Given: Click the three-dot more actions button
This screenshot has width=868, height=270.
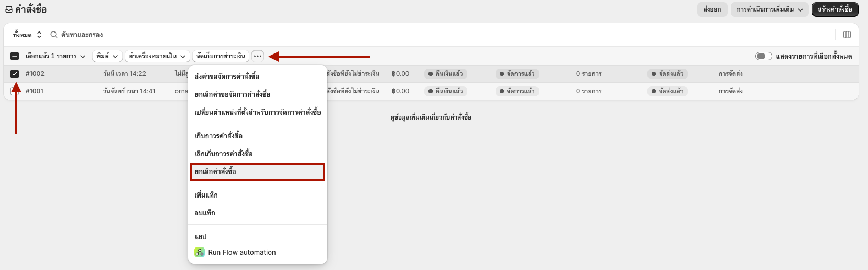Looking at the screenshot, I should tap(258, 56).
